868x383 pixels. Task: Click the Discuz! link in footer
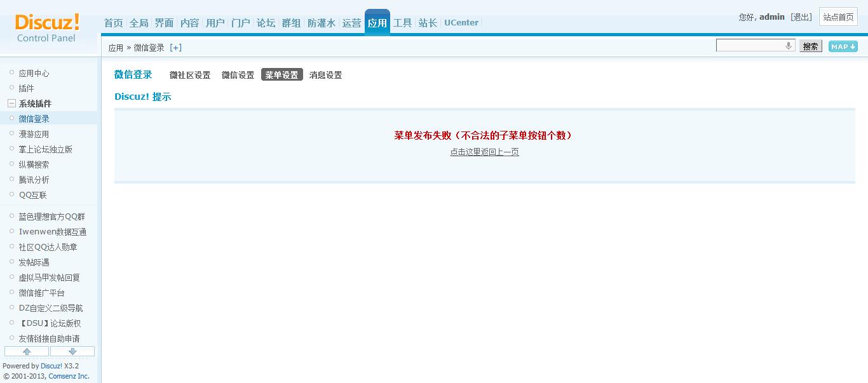tap(51, 366)
